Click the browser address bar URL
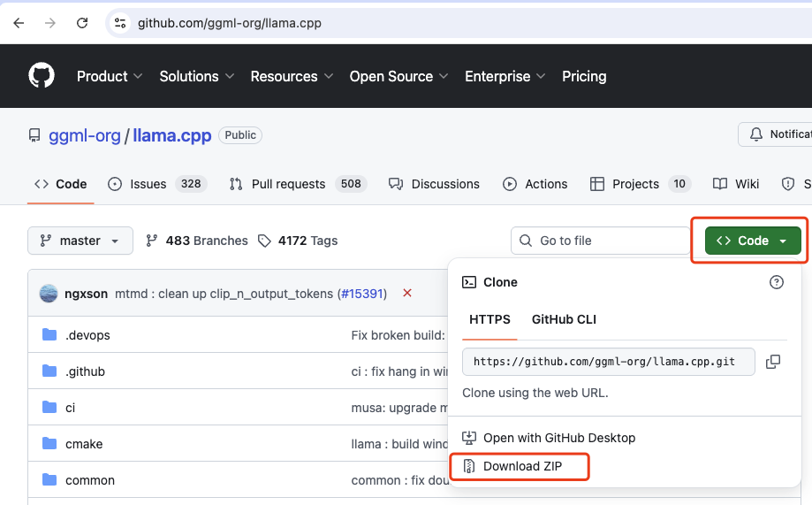 click(230, 23)
